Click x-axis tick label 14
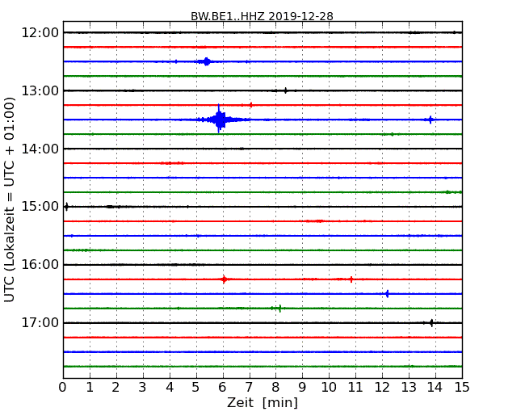The height and width of the screenshot is (420, 525). coord(435,387)
